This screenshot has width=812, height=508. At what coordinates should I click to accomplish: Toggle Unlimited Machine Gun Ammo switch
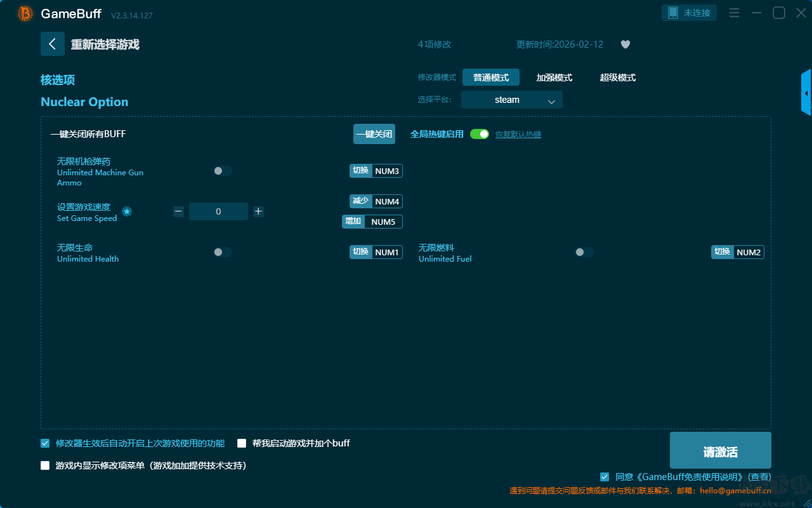[x=223, y=171]
